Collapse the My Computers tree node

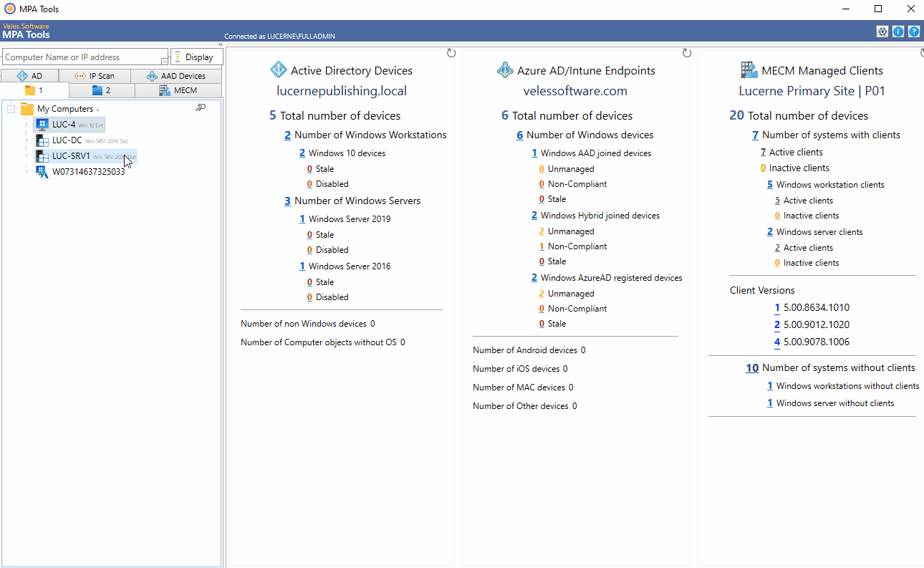click(x=11, y=108)
